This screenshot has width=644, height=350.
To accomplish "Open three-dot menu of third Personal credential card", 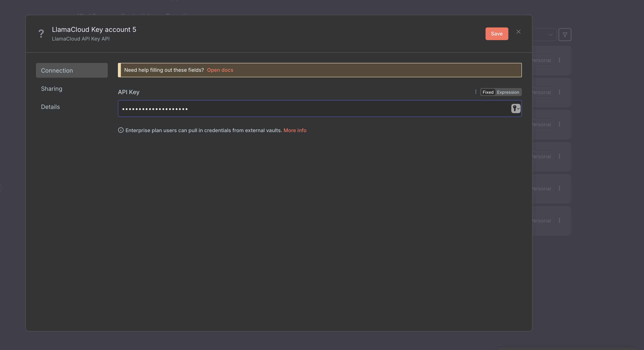I will [559, 124].
